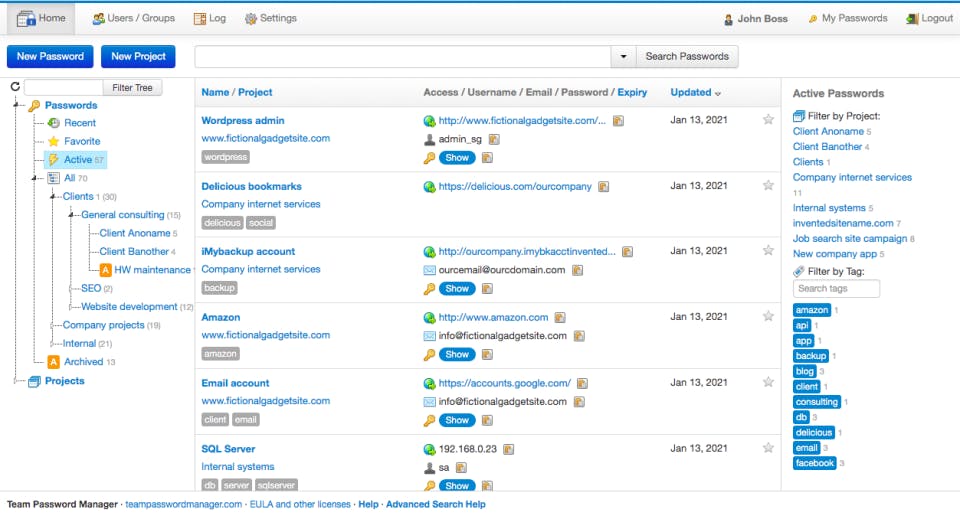Copy ourcemail@ourcdomain.com email to clipboard
The height and width of the screenshot is (519, 960).
pyautogui.click(x=577, y=270)
